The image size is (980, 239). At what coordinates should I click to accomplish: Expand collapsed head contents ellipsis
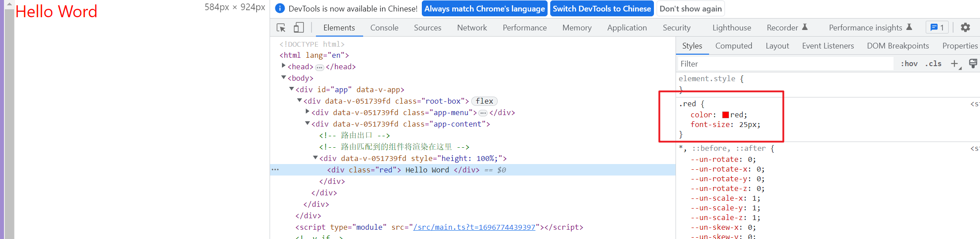click(x=319, y=67)
